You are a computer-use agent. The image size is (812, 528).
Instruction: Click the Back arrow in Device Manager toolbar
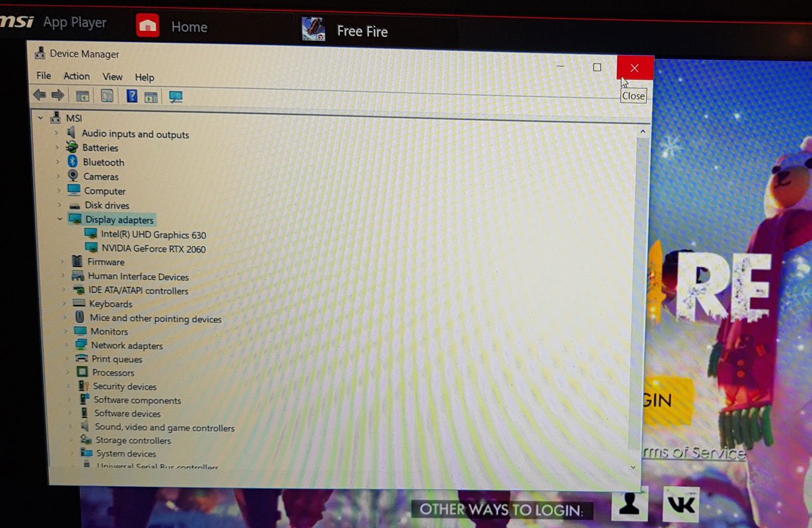[40, 96]
